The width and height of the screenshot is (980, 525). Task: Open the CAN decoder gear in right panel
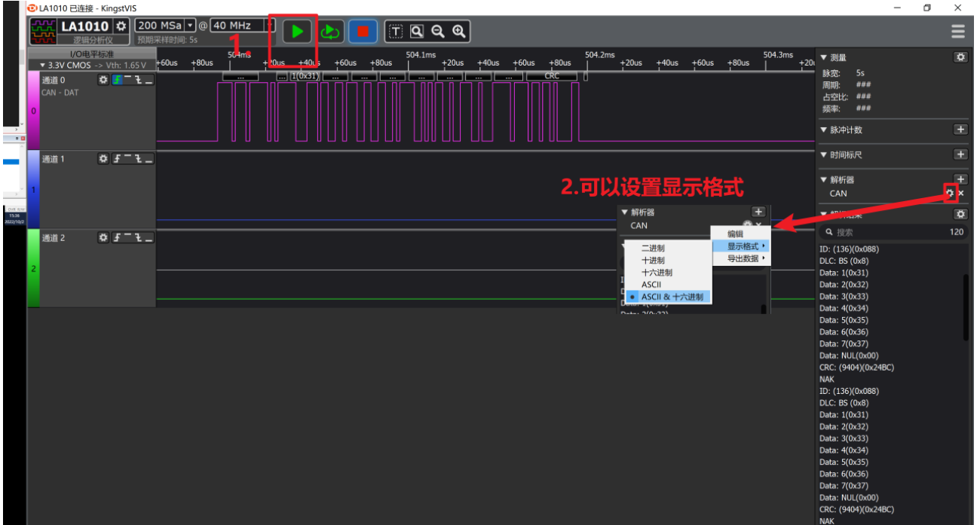tap(950, 194)
